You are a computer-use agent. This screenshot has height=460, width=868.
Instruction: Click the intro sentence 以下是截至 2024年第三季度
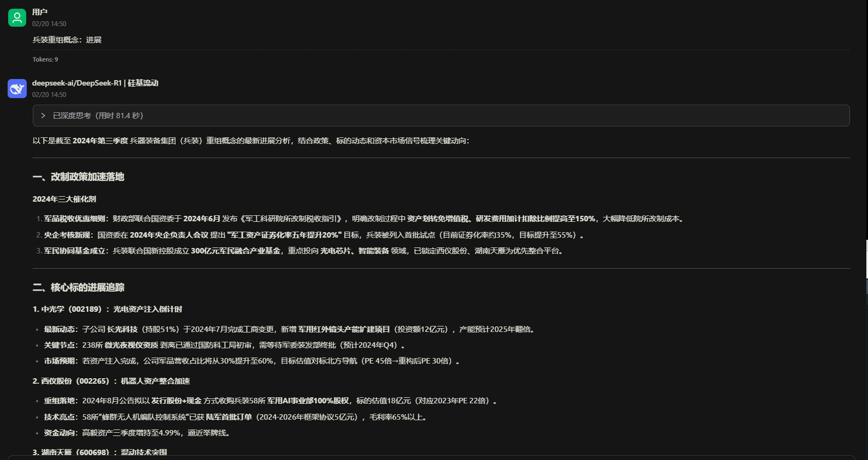(x=251, y=141)
